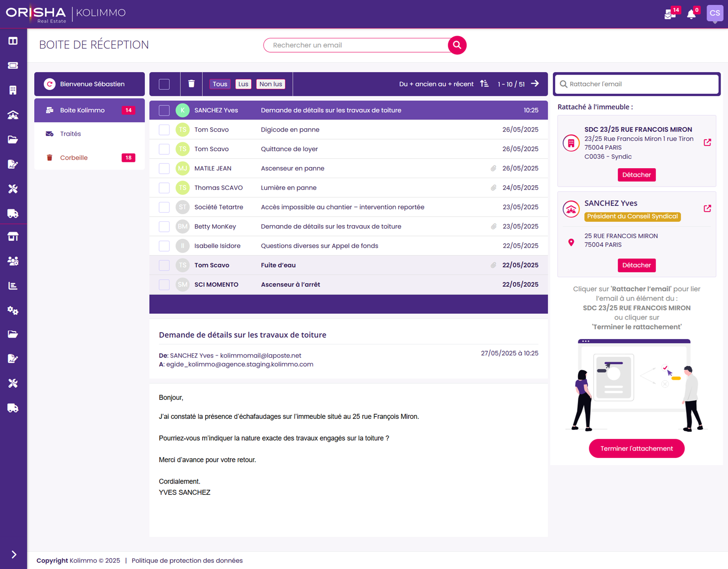This screenshot has height=569, width=728.
Task: Click the pink magnifier search button
Action: click(x=457, y=45)
